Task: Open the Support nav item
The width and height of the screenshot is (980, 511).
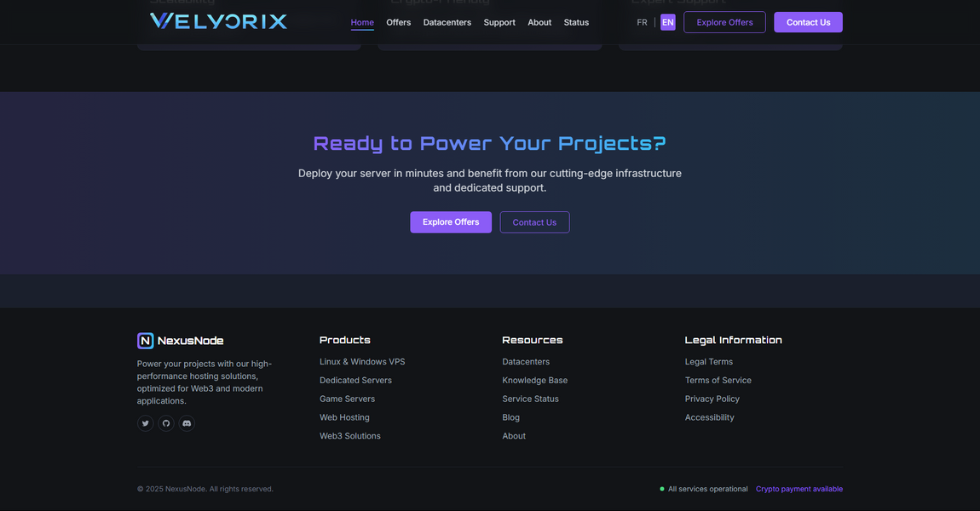Action: pos(499,22)
